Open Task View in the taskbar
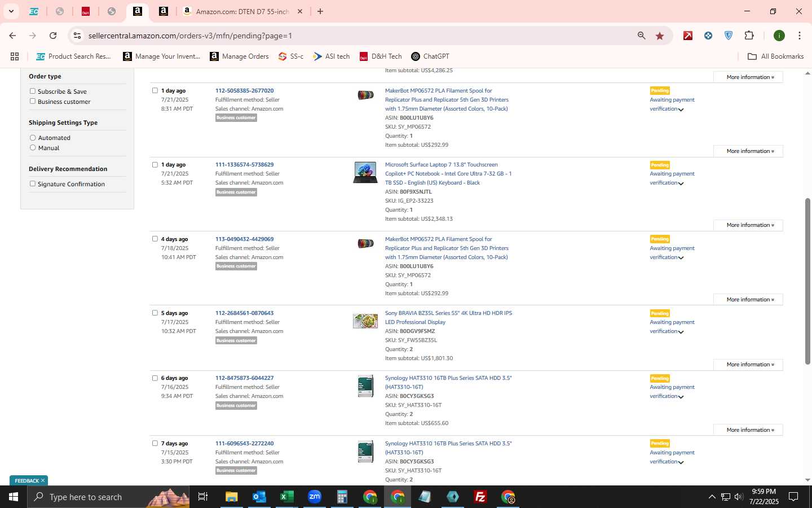 point(203,497)
